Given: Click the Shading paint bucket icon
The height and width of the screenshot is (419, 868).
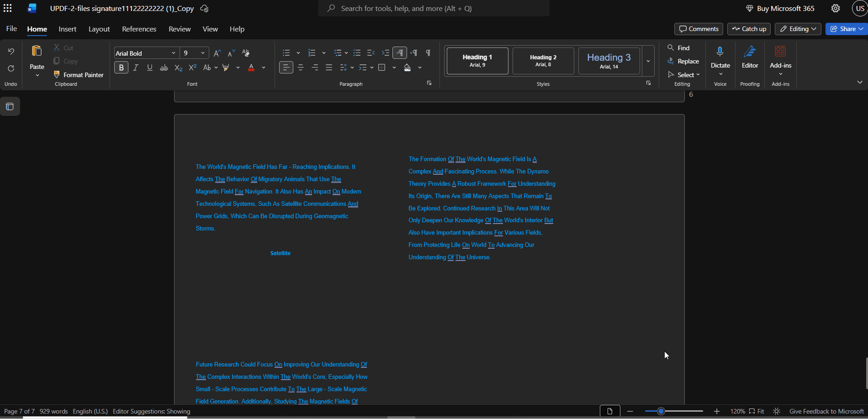Looking at the screenshot, I should point(408,68).
